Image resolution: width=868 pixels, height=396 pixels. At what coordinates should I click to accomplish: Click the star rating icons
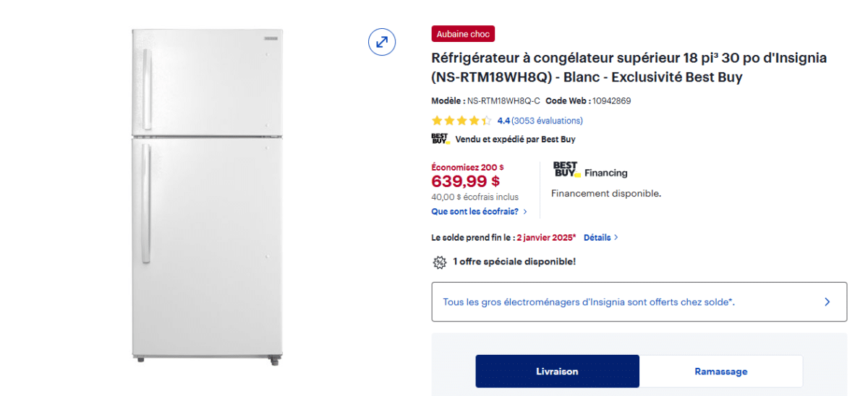461,121
